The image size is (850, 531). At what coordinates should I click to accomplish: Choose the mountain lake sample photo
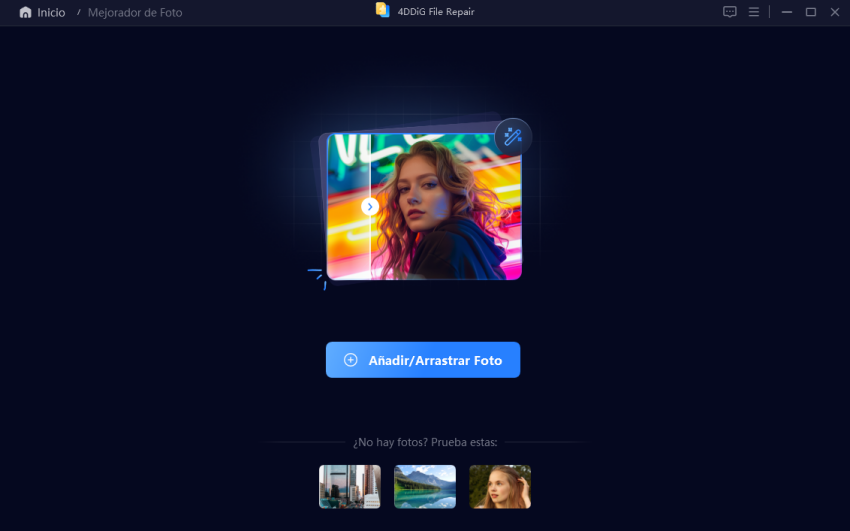pyautogui.click(x=425, y=487)
